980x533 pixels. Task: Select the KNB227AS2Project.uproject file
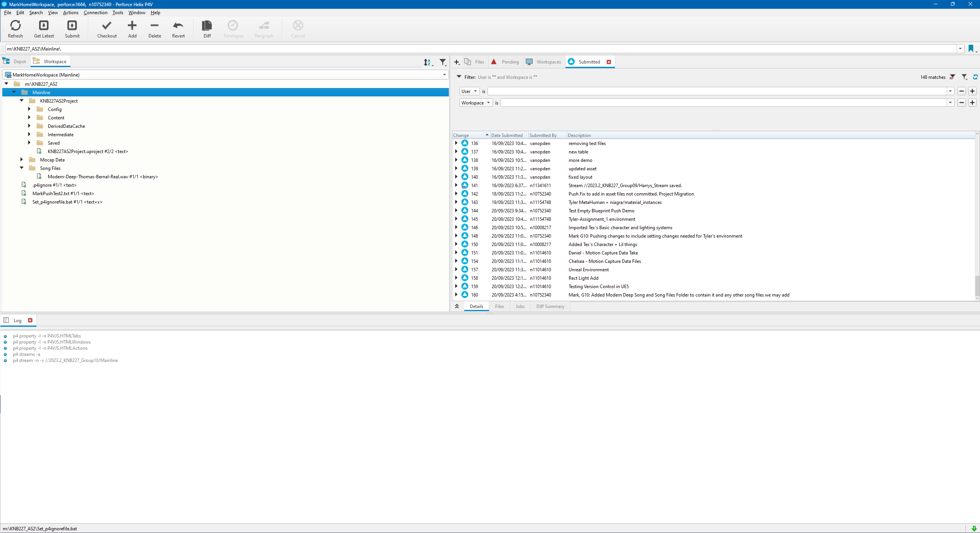[88, 151]
